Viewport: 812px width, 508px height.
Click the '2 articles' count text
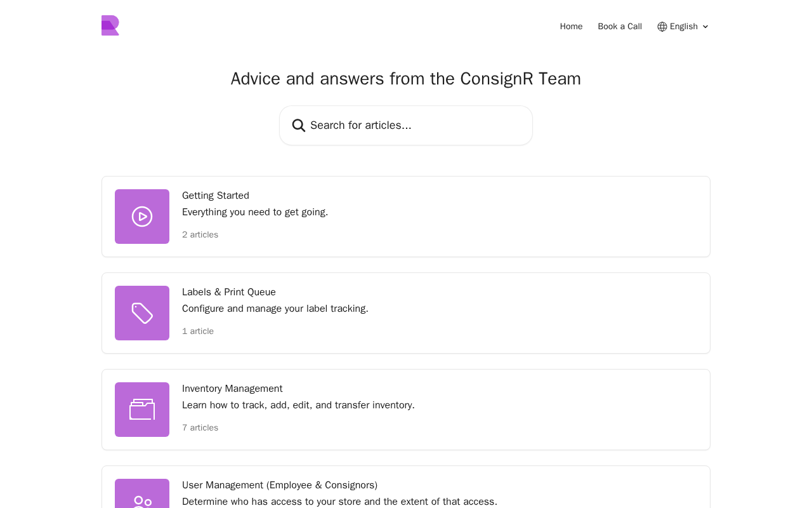(200, 235)
